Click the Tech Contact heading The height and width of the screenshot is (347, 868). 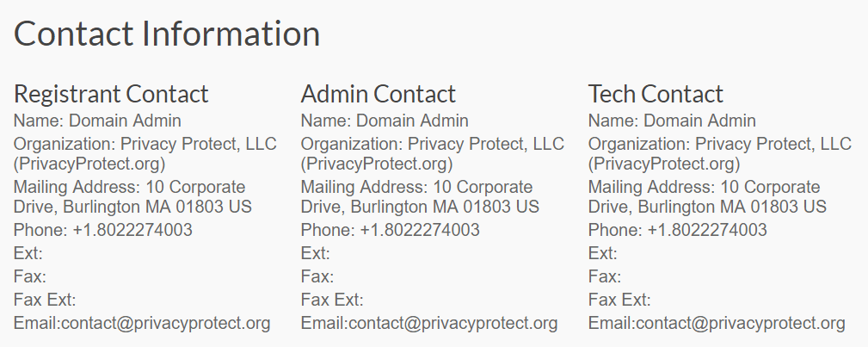click(x=656, y=94)
